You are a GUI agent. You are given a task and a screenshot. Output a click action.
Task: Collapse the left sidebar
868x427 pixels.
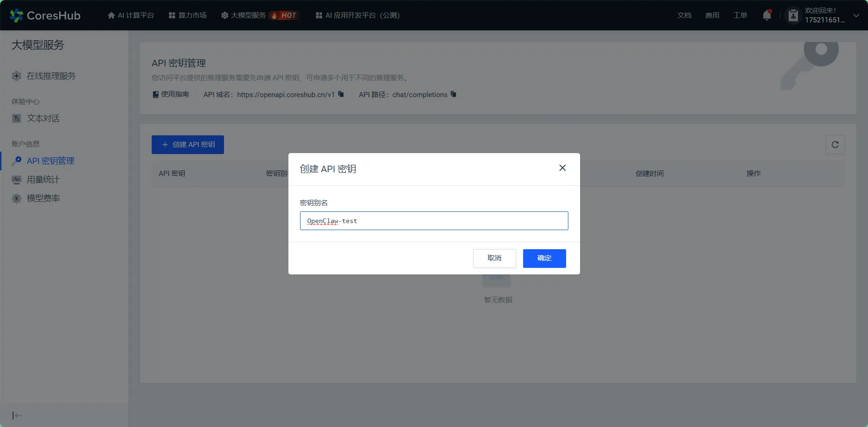tap(17, 415)
